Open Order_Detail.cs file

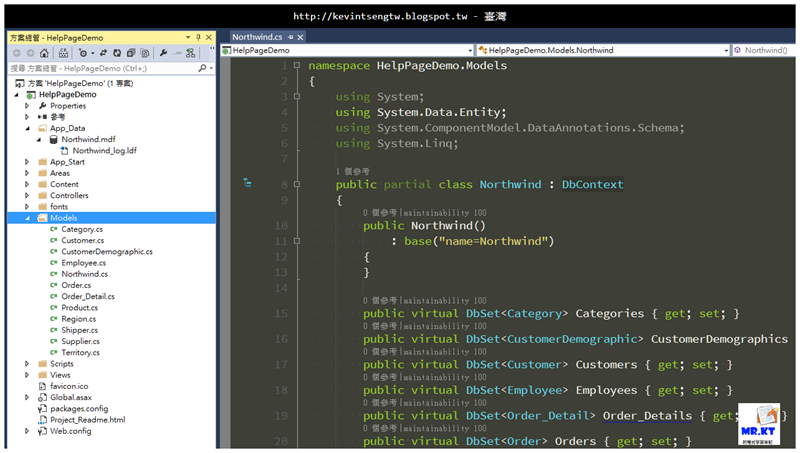click(x=88, y=296)
